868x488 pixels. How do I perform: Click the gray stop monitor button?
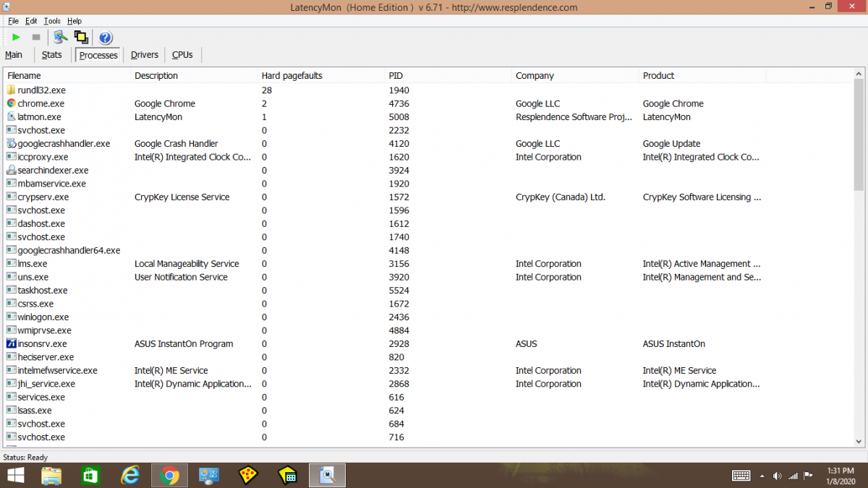point(36,38)
